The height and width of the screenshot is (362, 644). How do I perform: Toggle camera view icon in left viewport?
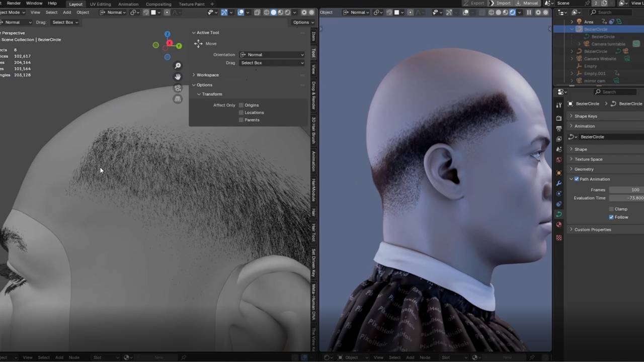point(178,88)
